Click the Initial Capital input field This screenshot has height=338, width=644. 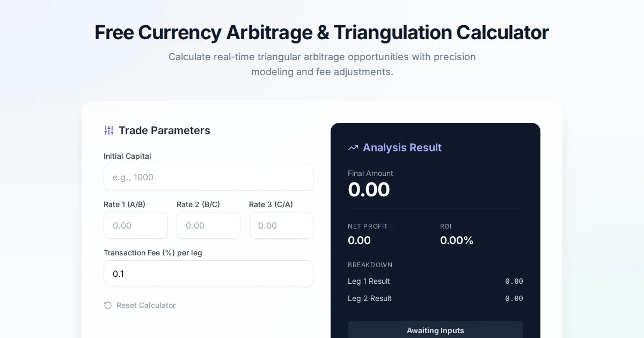(x=208, y=177)
